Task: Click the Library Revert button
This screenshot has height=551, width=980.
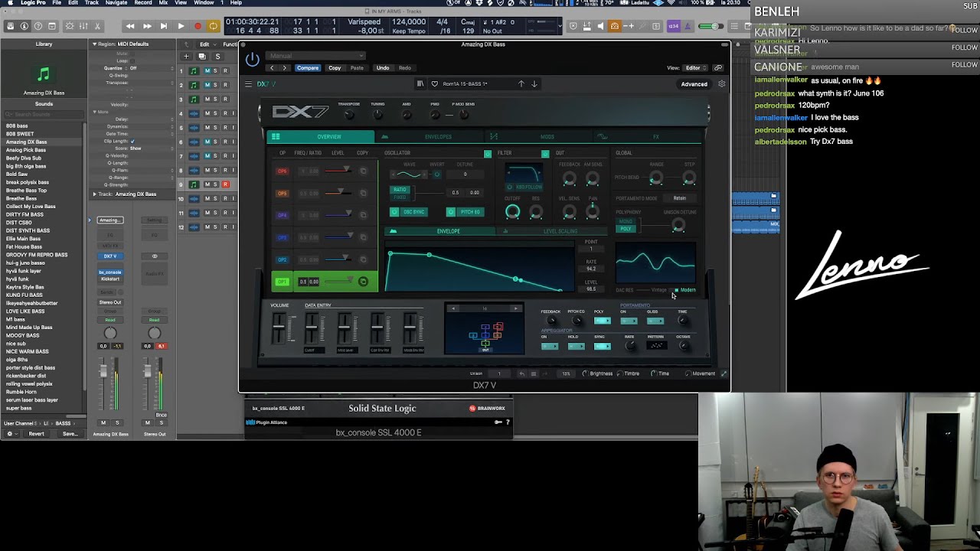Action: (36, 434)
